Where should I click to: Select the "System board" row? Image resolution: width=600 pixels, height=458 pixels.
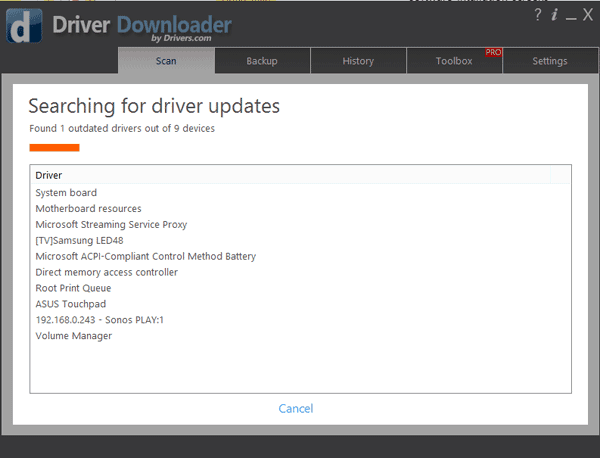(x=300, y=192)
